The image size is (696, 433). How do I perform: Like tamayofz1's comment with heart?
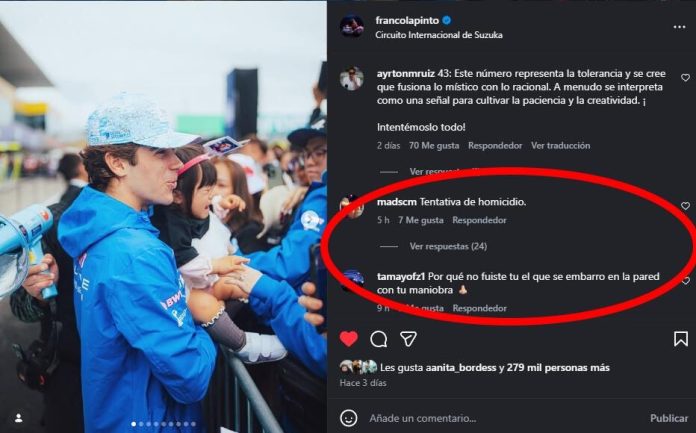pos(685,280)
